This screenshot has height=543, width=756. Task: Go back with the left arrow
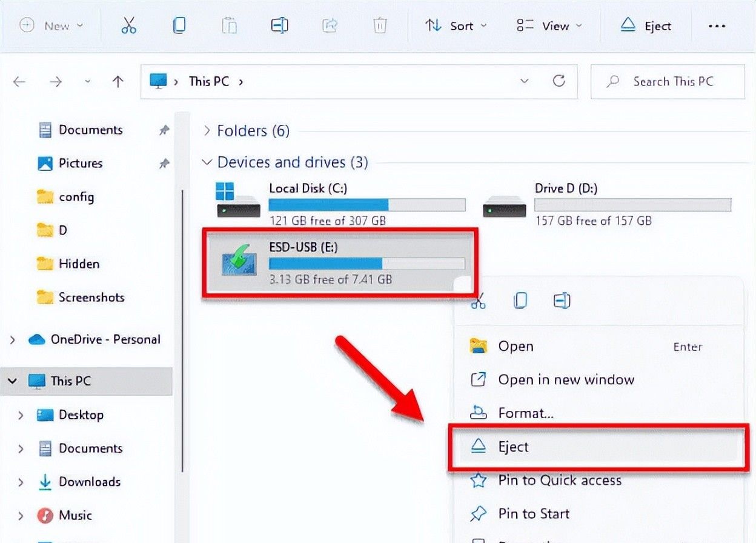click(19, 81)
